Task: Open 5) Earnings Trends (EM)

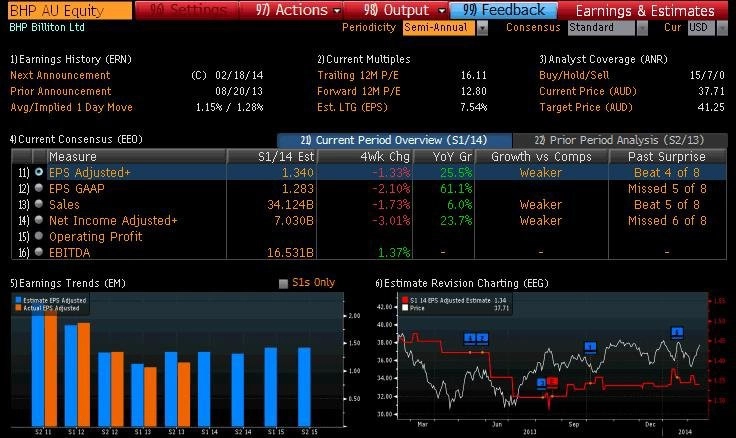Action: point(68,283)
